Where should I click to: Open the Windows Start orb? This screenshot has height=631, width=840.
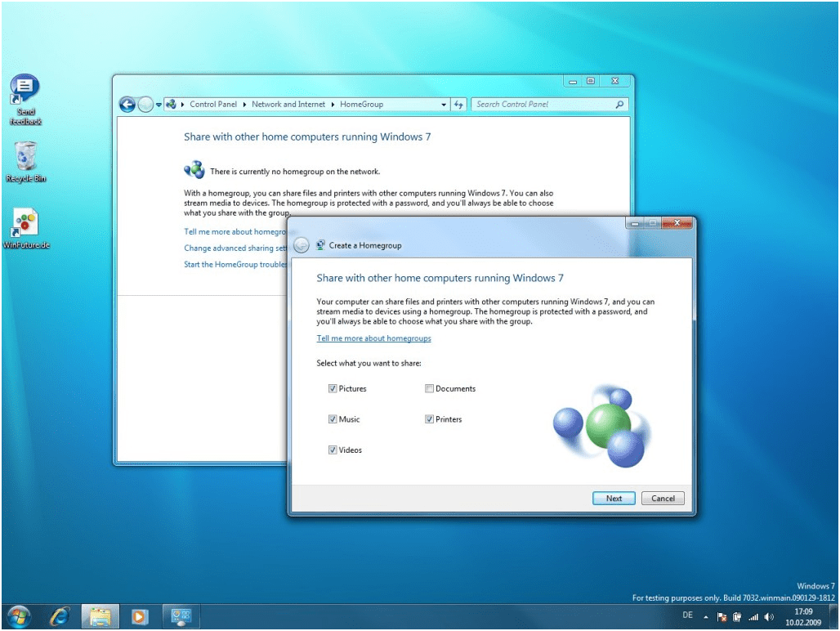[18, 617]
